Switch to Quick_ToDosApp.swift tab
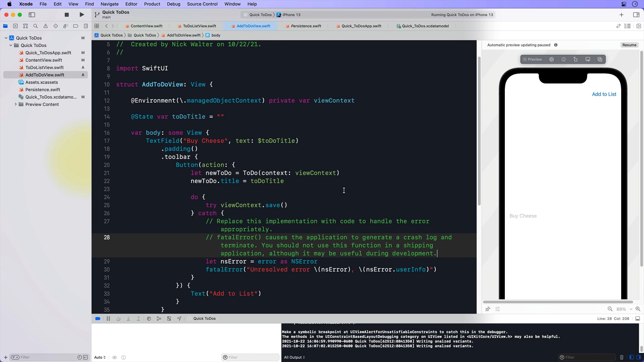The image size is (644, 362). (358, 26)
